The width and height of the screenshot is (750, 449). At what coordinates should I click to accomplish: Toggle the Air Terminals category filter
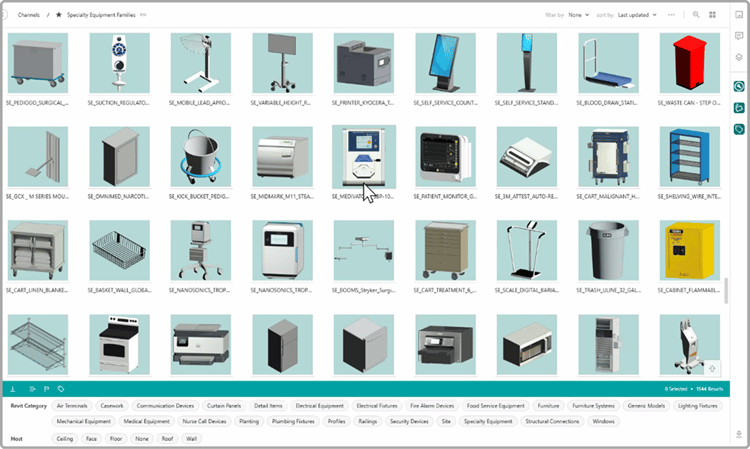coord(72,406)
